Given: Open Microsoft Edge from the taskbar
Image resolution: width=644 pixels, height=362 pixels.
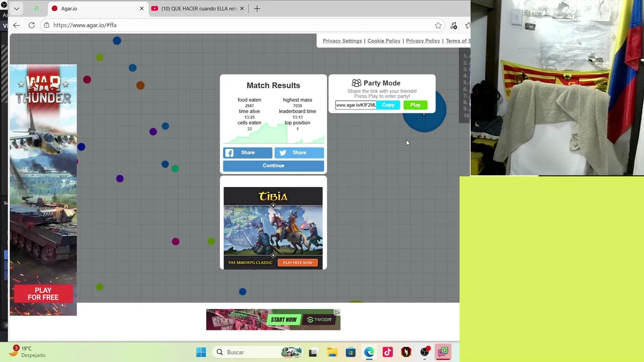Looking at the screenshot, I should pyautogui.click(x=369, y=352).
